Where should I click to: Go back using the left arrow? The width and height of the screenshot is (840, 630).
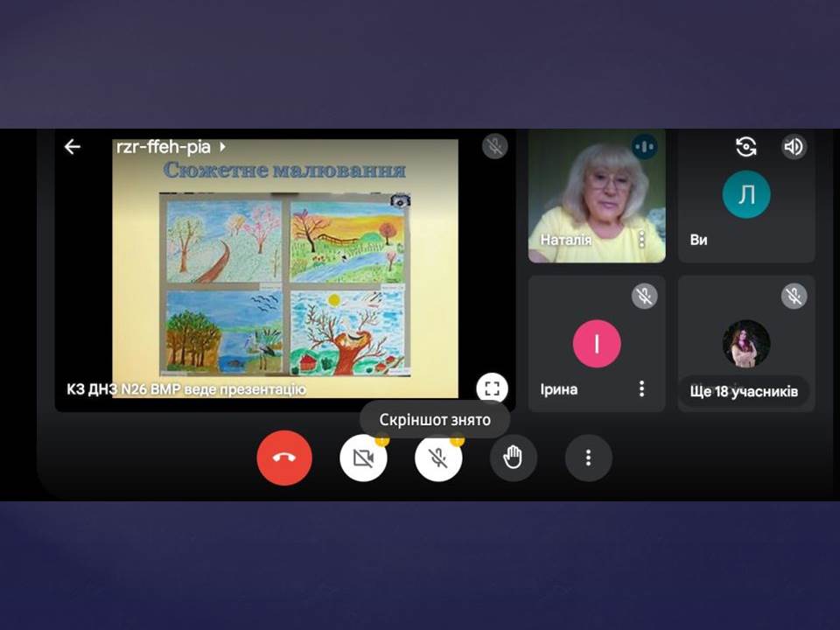tap(73, 146)
